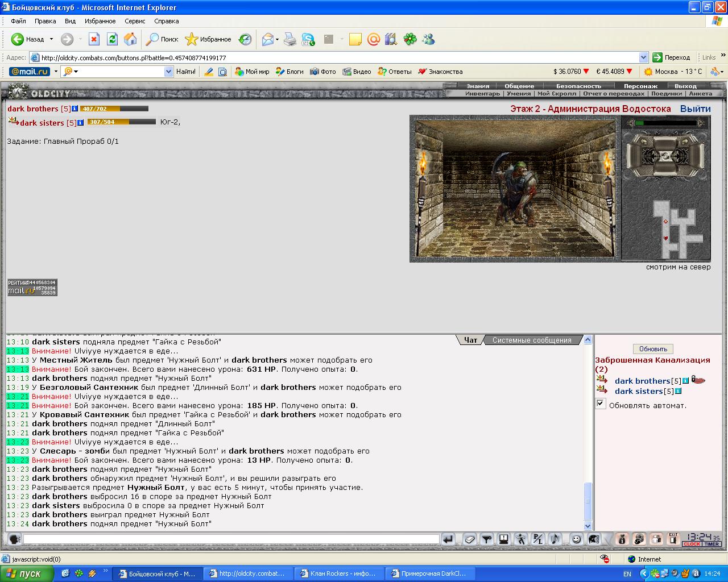Image resolution: width=728 pixels, height=582 pixels.
Task: Open the friends icon in bottom bar
Action: pos(656,539)
